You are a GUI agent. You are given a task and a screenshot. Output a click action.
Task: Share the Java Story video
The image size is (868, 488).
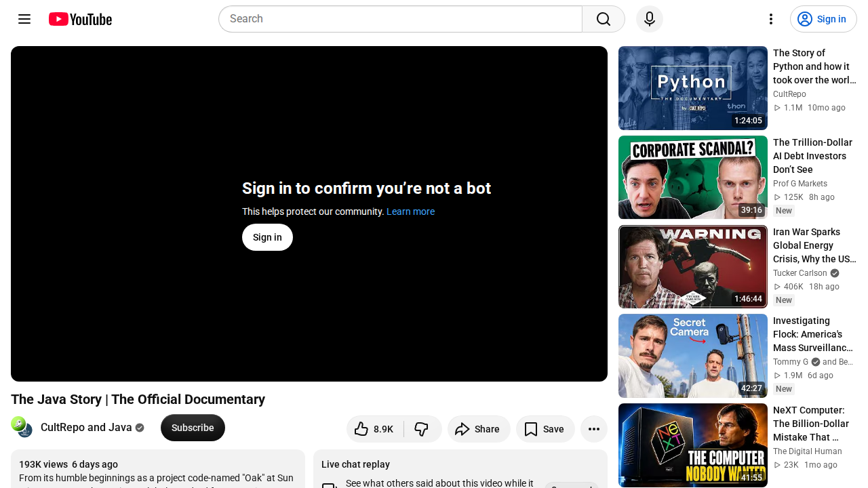pos(479,429)
